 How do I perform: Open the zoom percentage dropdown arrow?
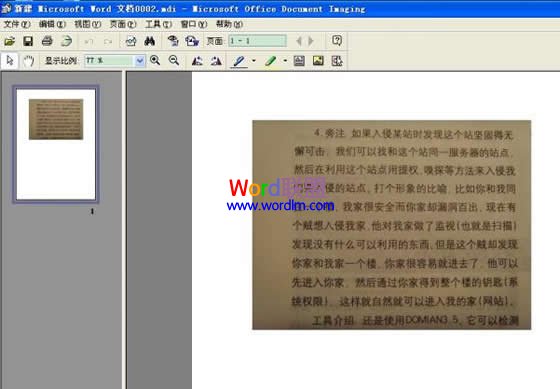click(x=140, y=61)
